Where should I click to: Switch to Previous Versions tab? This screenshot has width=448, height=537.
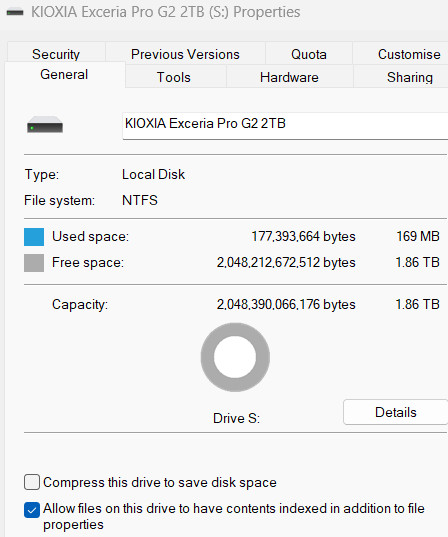click(185, 54)
